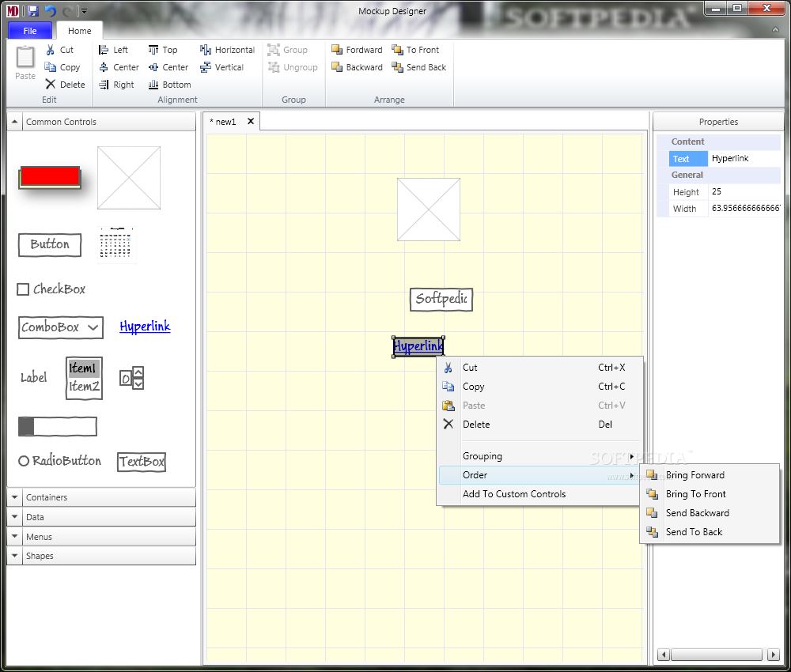Click the Ungroup ribbon button

tap(293, 67)
